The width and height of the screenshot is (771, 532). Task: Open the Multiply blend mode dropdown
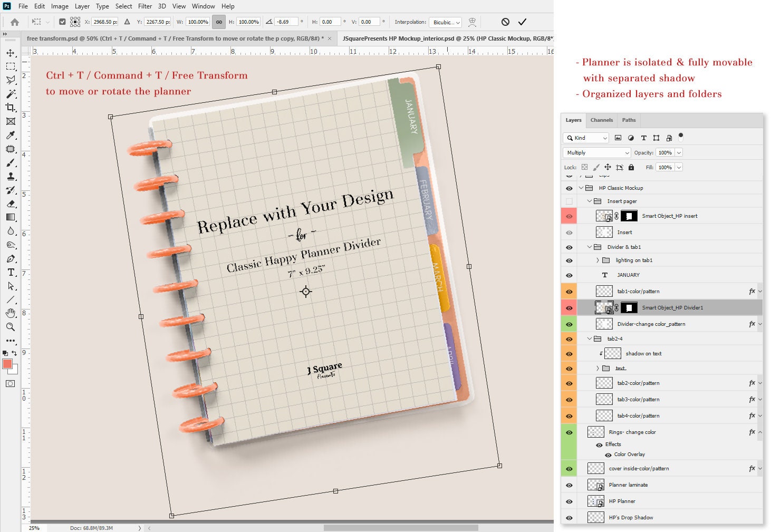coord(627,152)
